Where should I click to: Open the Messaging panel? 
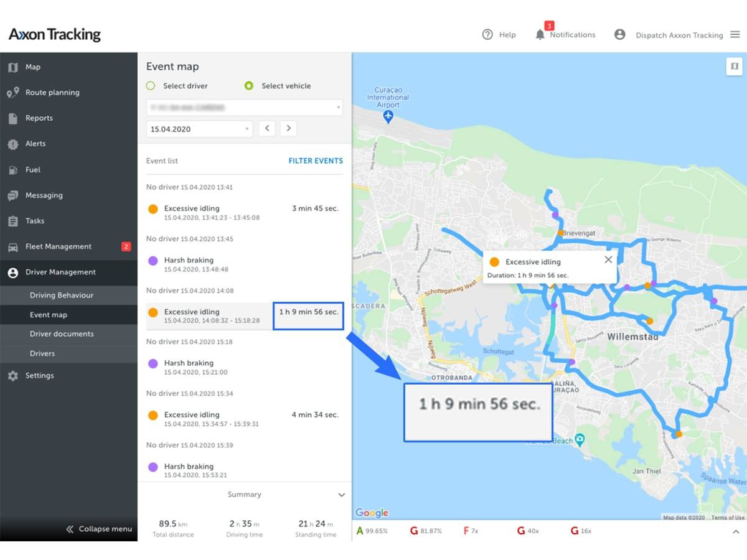[44, 195]
